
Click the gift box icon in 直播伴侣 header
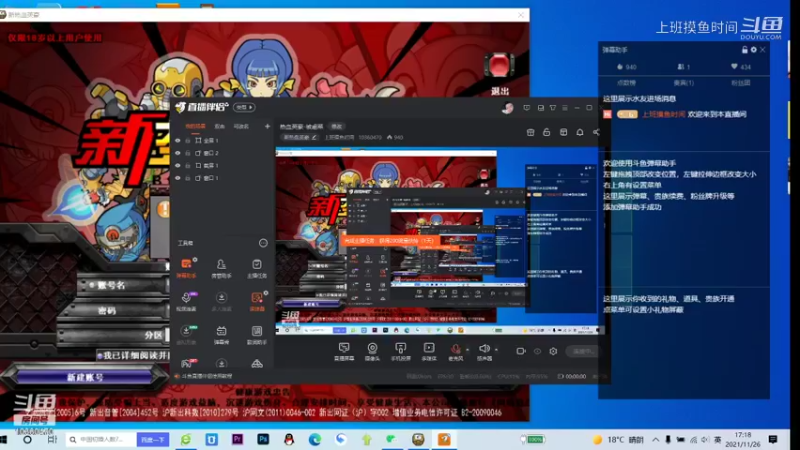530,132
